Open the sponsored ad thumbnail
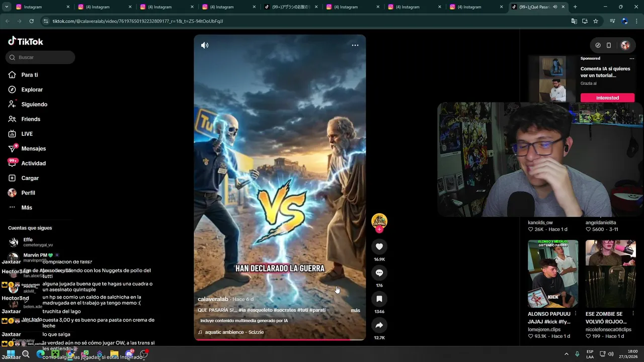Viewport: 644px width, 362px height. click(552, 79)
